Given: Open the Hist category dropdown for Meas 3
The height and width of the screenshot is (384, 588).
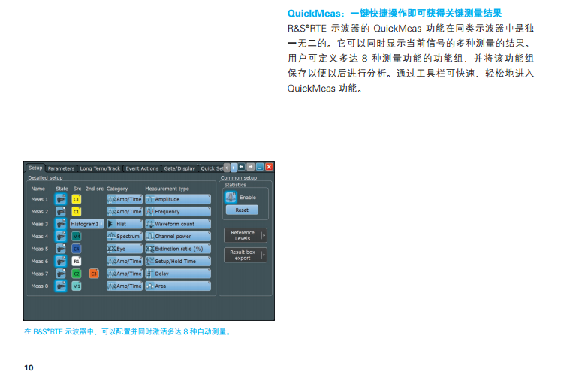Looking at the screenshot, I should pyautogui.click(x=125, y=224).
